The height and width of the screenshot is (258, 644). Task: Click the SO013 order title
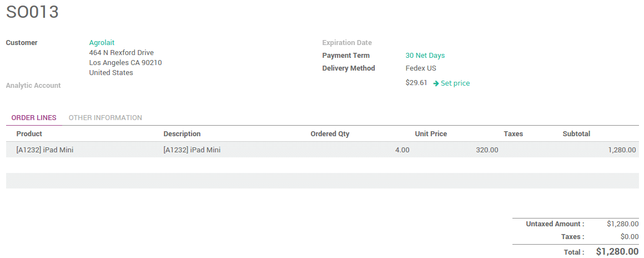(x=32, y=12)
